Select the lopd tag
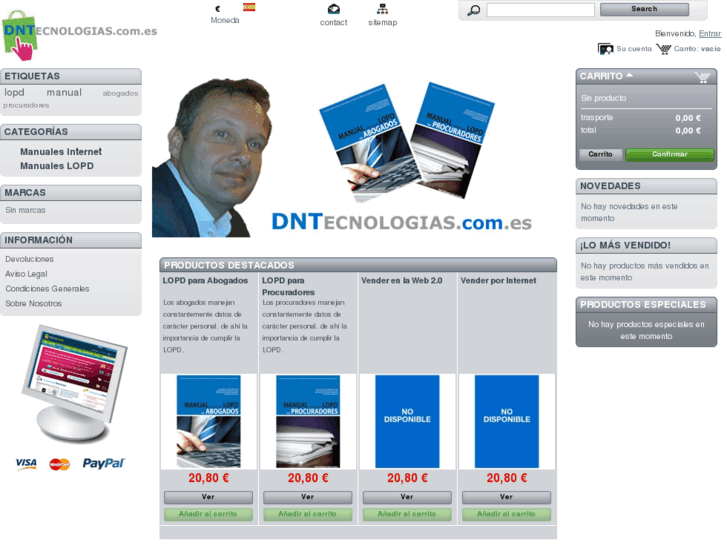Screen dimensions: 727x545 14,92
